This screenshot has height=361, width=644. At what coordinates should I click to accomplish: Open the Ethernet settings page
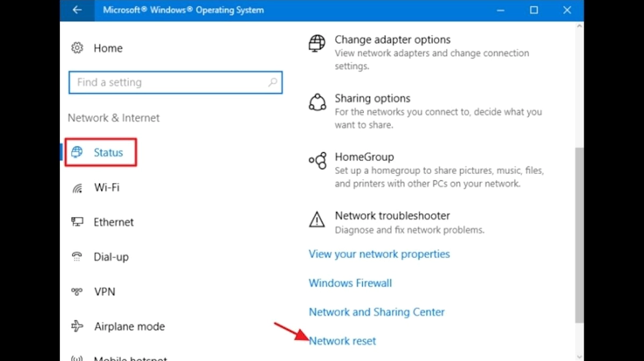113,222
